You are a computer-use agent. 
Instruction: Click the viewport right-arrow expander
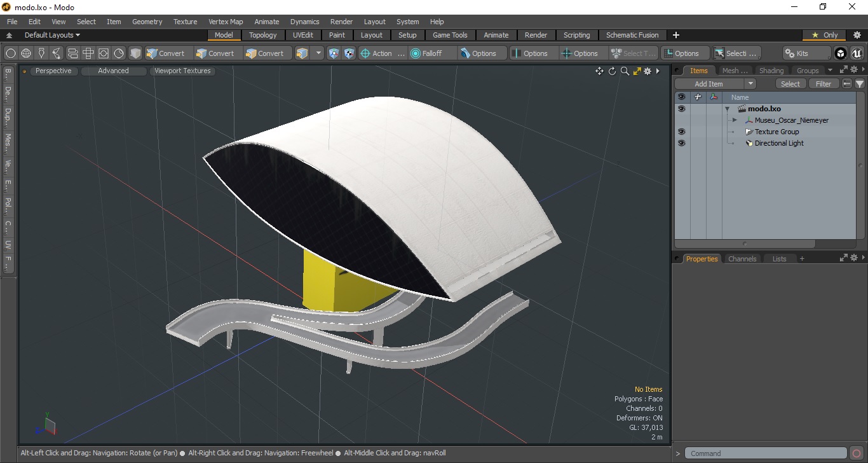(658, 71)
